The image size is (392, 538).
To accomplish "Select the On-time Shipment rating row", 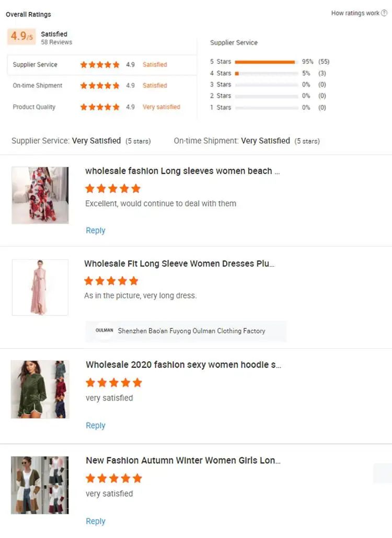I will pos(38,86).
